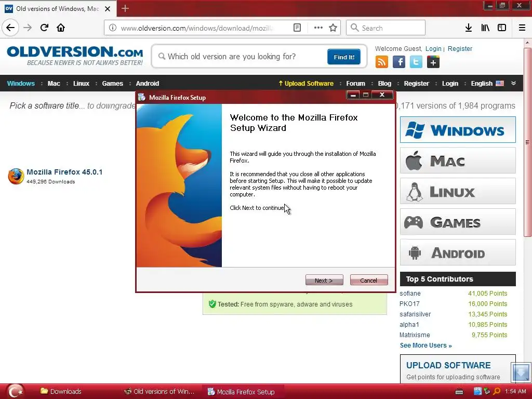Select the Mac platform banner

pos(458,161)
